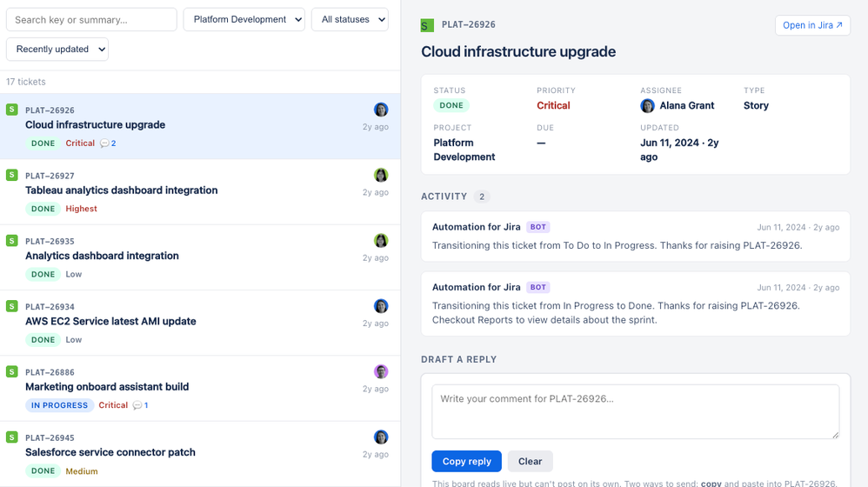Click assignee avatar on Marketing onboard assistant row

point(381,371)
